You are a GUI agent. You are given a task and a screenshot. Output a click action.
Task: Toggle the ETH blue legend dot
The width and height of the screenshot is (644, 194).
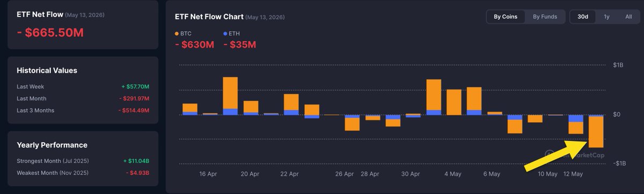click(225, 33)
